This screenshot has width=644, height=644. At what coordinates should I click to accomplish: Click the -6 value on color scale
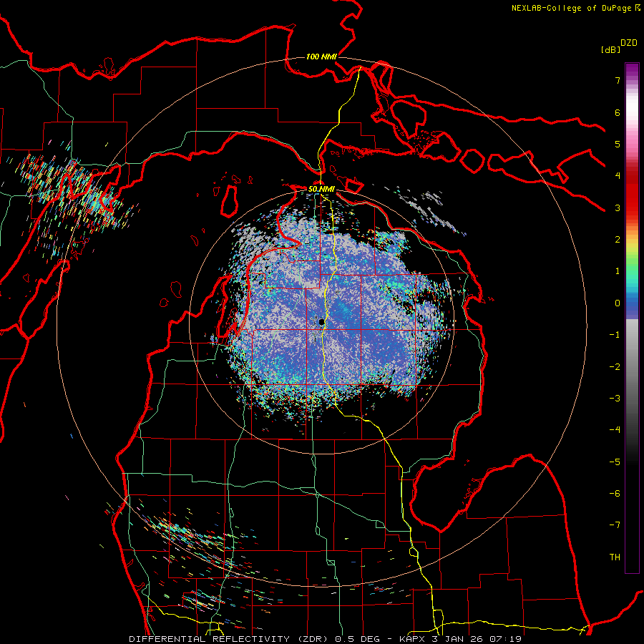615,494
